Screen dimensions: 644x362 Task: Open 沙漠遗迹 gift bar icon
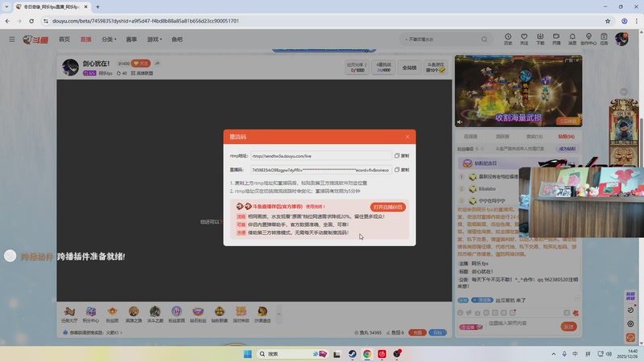262,315
